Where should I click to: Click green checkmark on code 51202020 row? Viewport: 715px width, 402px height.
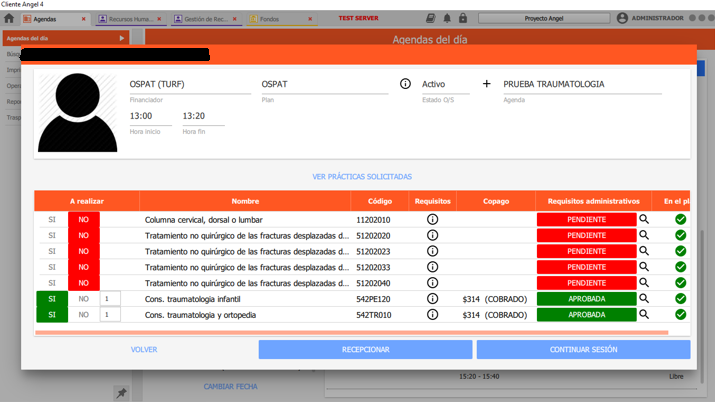680,236
